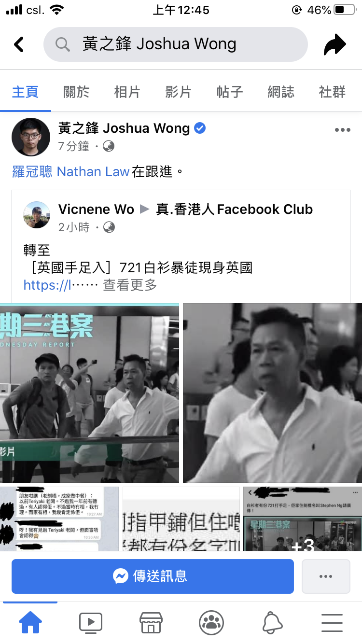
Task: Open hamburger menu icon
Action: click(x=332, y=623)
